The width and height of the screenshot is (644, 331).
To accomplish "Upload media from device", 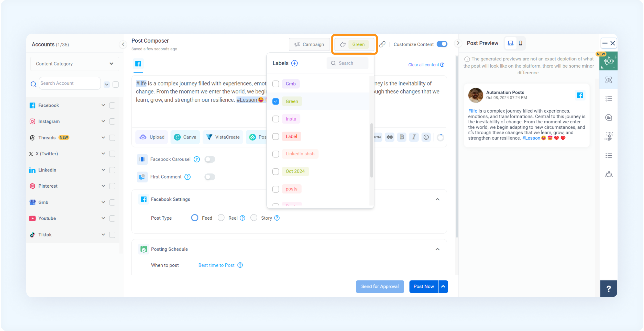I will point(152,137).
